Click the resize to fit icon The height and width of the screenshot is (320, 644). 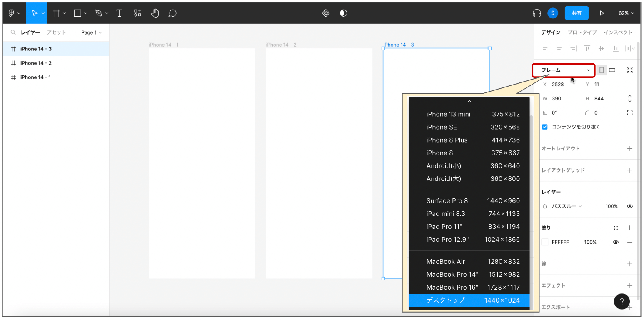coord(630,70)
